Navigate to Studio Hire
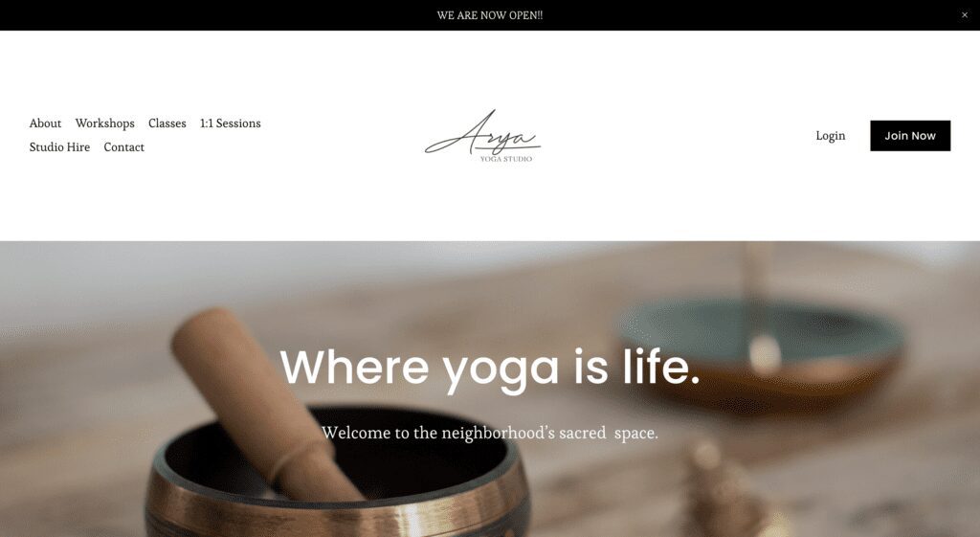The width and height of the screenshot is (980, 537). 59,146
